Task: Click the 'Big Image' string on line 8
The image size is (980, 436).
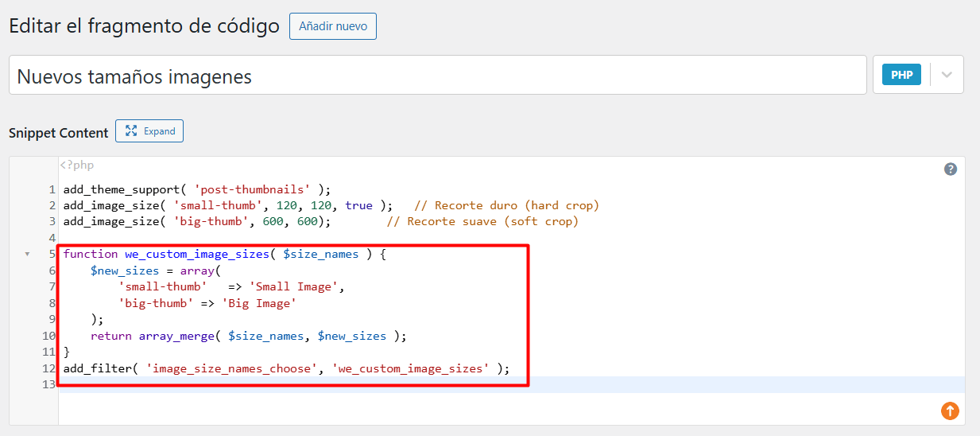Action: (x=259, y=303)
